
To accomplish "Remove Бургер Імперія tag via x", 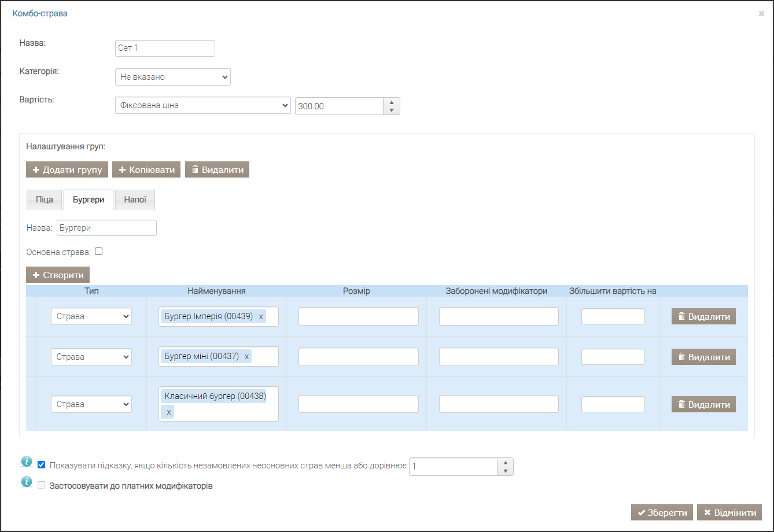I will pyautogui.click(x=261, y=317).
